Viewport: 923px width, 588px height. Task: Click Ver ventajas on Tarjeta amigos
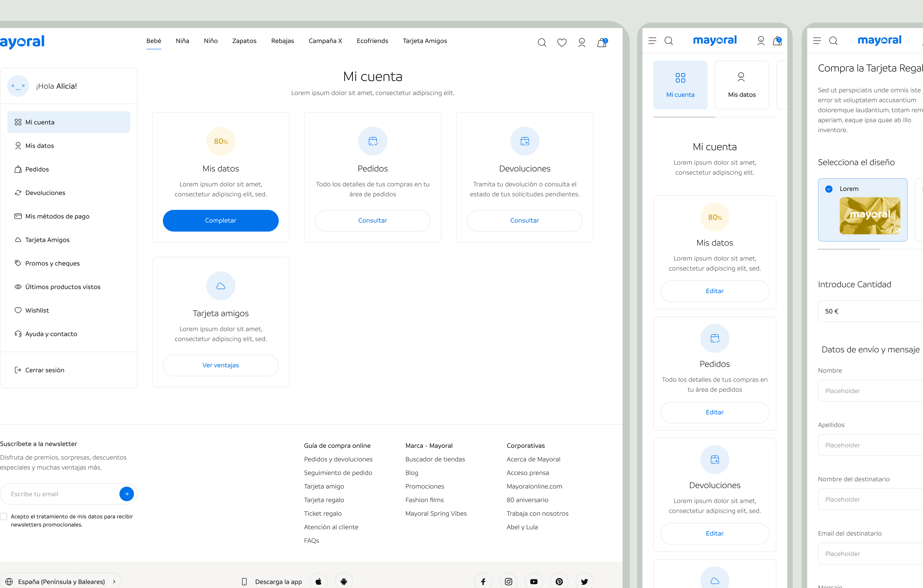(220, 365)
